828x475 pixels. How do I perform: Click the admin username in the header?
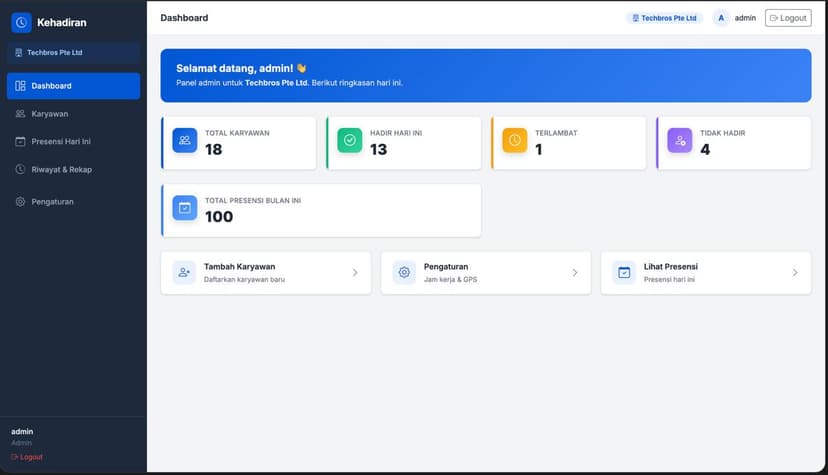coord(745,18)
